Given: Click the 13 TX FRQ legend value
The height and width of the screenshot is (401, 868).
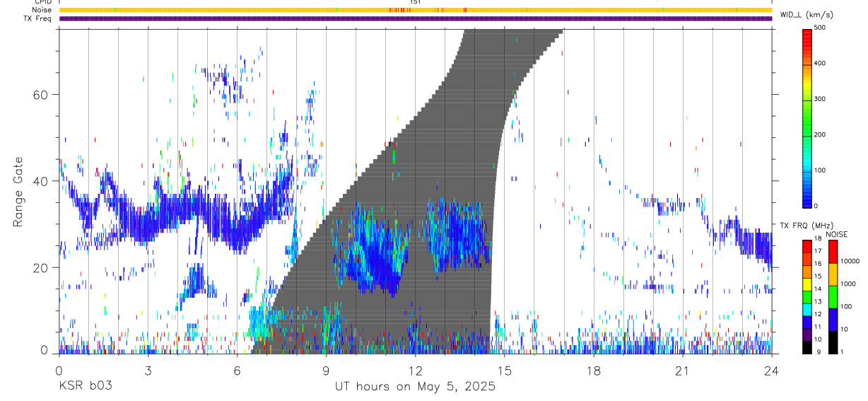Looking at the screenshot, I should click(x=818, y=301).
